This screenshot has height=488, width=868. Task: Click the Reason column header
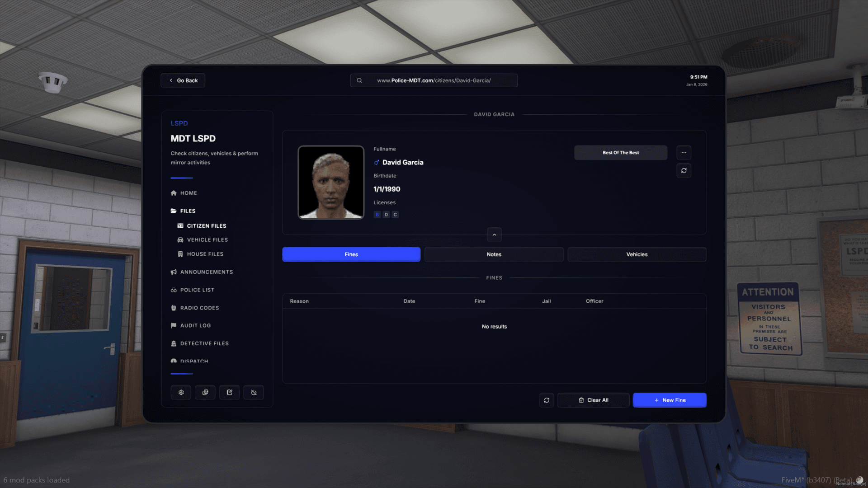tap(299, 301)
